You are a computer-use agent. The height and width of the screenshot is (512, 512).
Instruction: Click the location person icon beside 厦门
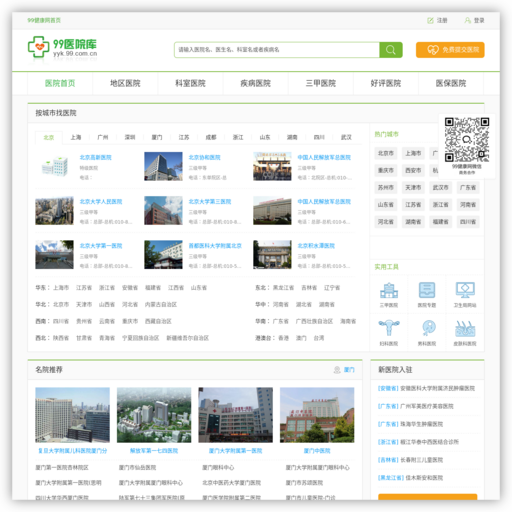(337, 370)
